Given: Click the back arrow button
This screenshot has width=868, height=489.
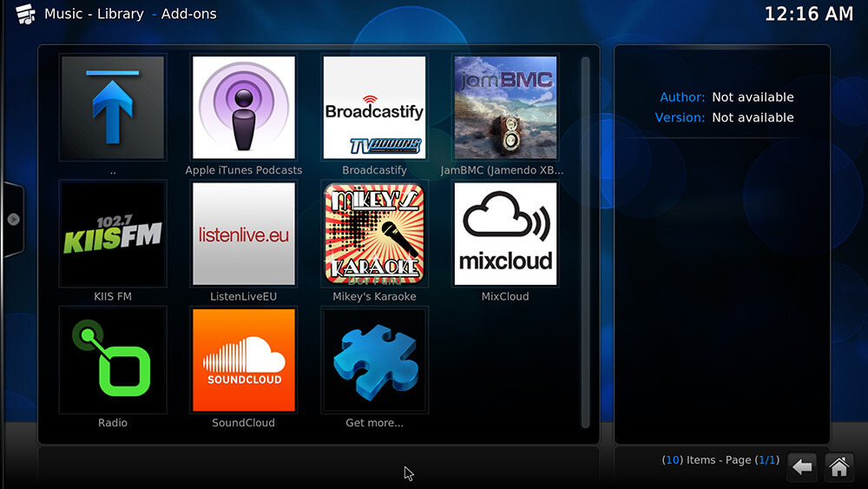Looking at the screenshot, I should pos(802,467).
